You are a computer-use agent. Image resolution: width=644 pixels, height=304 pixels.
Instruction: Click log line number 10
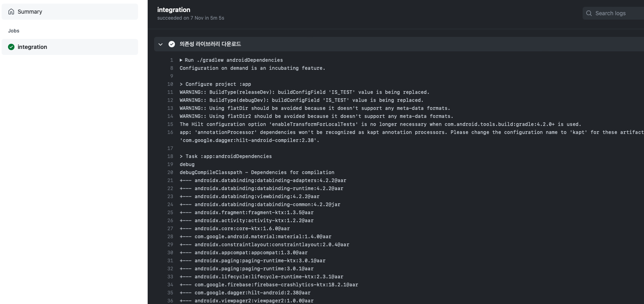[170, 84]
